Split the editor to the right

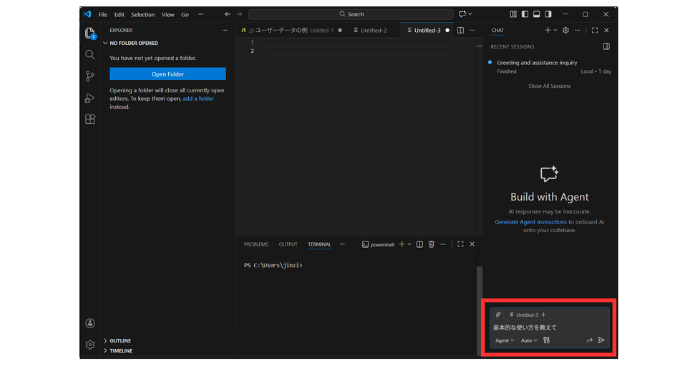pyautogui.click(x=460, y=30)
